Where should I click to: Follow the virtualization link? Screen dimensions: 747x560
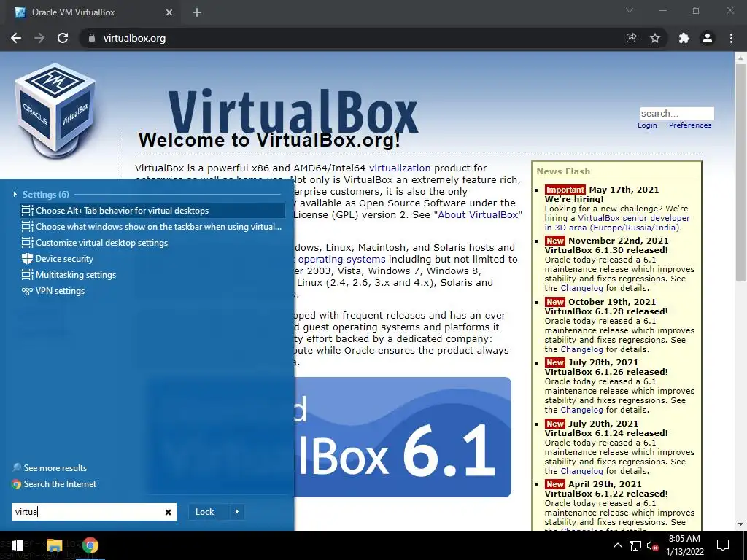[400, 168]
